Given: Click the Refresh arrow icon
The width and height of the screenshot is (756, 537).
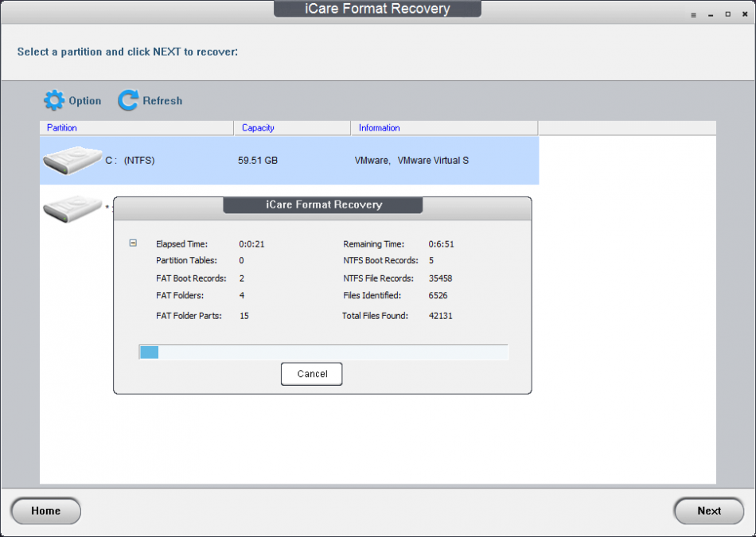Looking at the screenshot, I should 128,100.
